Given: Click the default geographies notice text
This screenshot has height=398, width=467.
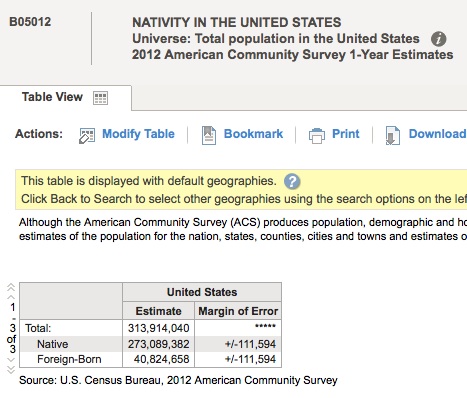Looking at the screenshot, I should (149, 181).
